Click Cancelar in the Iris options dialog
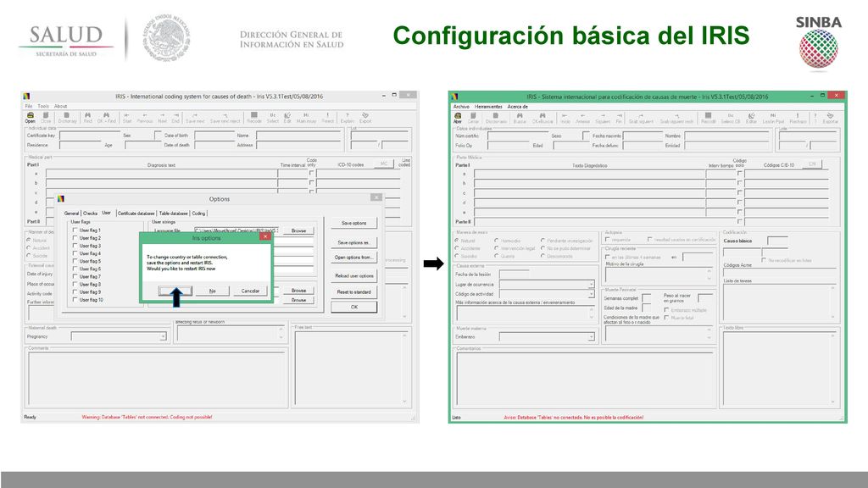The height and width of the screenshot is (488, 868). (x=250, y=291)
